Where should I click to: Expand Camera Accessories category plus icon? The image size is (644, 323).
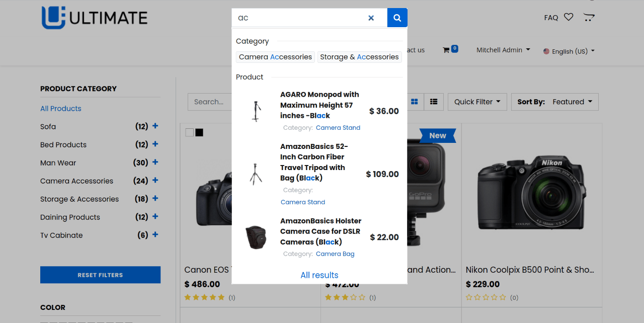tap(155, 181)
